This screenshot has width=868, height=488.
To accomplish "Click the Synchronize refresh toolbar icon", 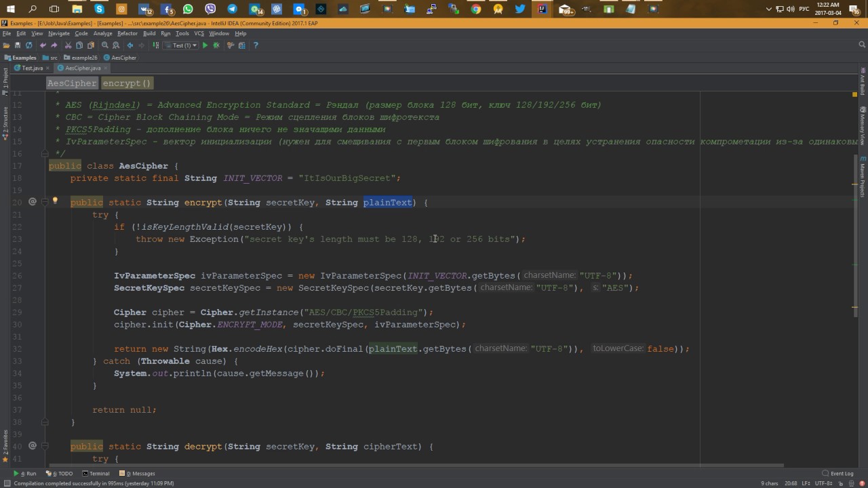I will pos(28,45).
